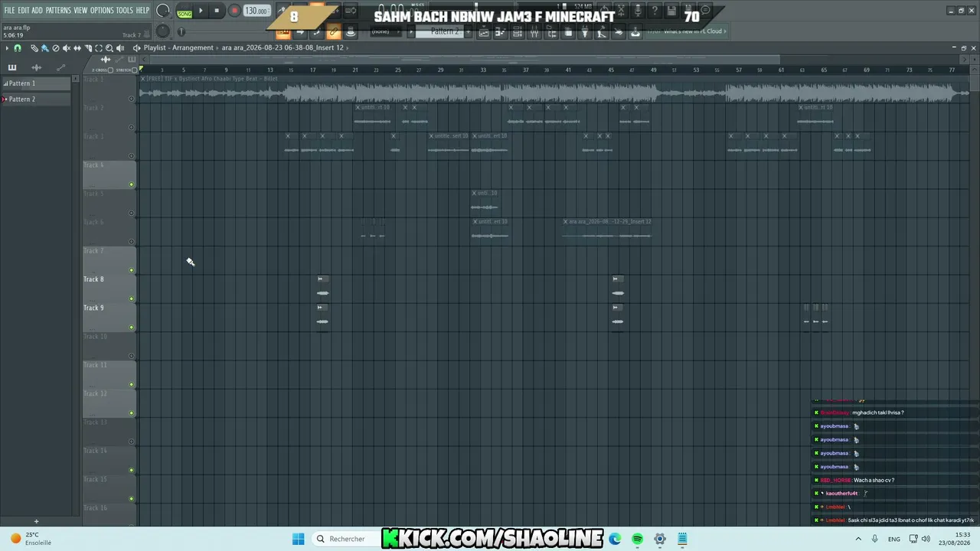Select the Paint brush tool
The width and height of the screenshot is (980, 551).
coord(45,47)
